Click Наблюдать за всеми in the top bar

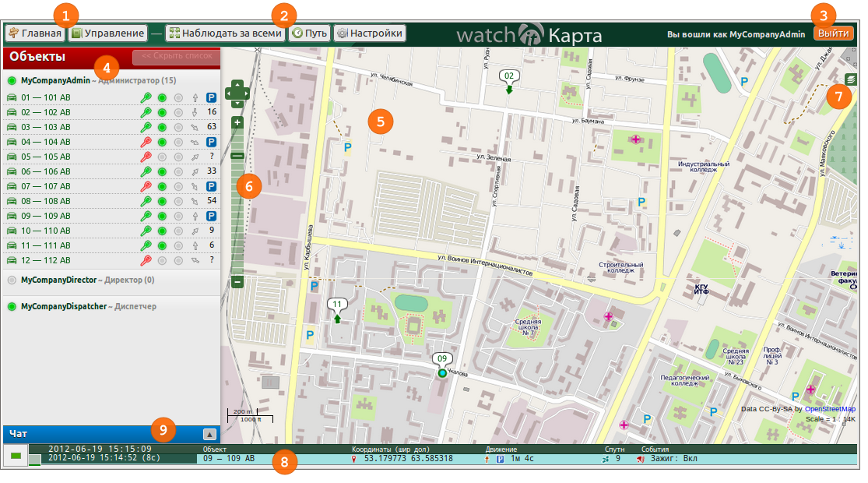click(225, 33)
